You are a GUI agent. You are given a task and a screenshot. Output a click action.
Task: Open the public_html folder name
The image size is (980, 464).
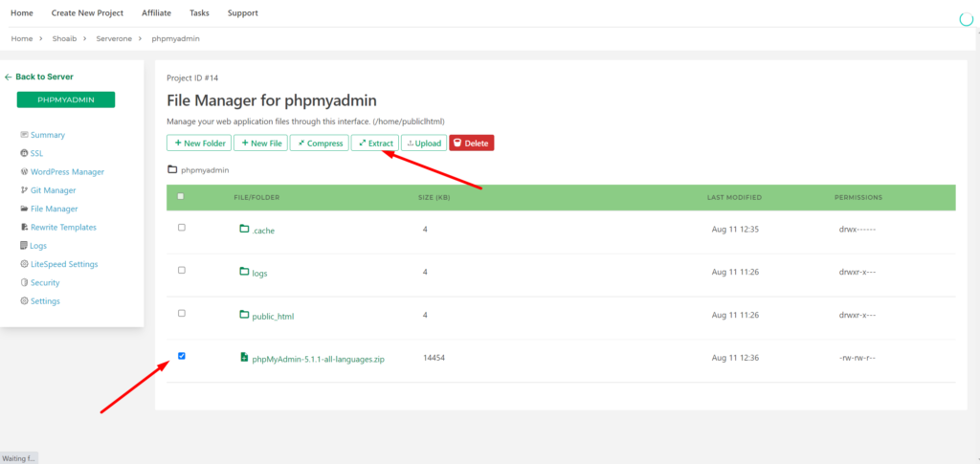click(x=273, y=317)
